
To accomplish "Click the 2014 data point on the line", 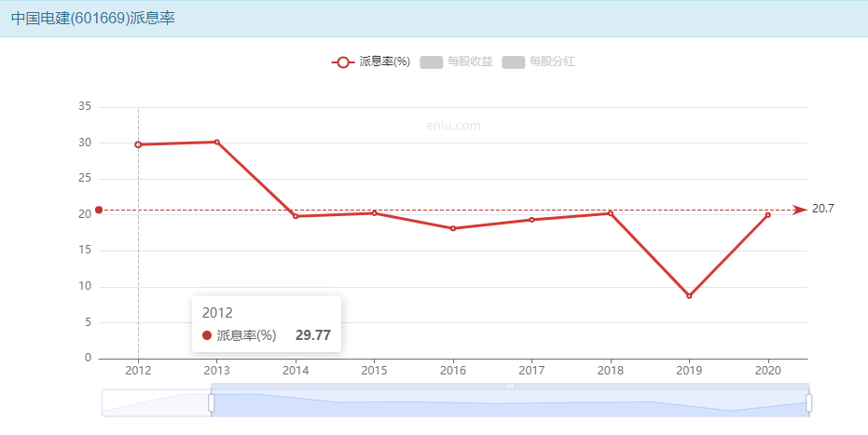I will point(296,216).
